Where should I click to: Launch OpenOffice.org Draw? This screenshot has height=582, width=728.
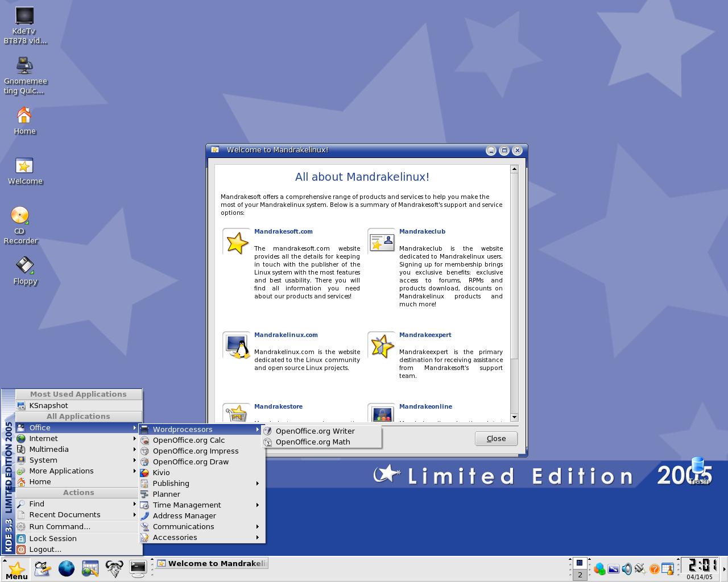[202, 462]
